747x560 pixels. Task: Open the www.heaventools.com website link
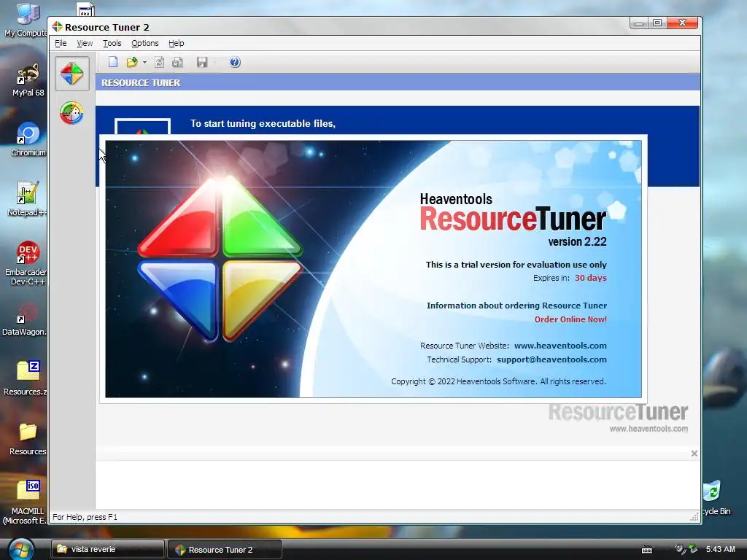coord(560,346)
